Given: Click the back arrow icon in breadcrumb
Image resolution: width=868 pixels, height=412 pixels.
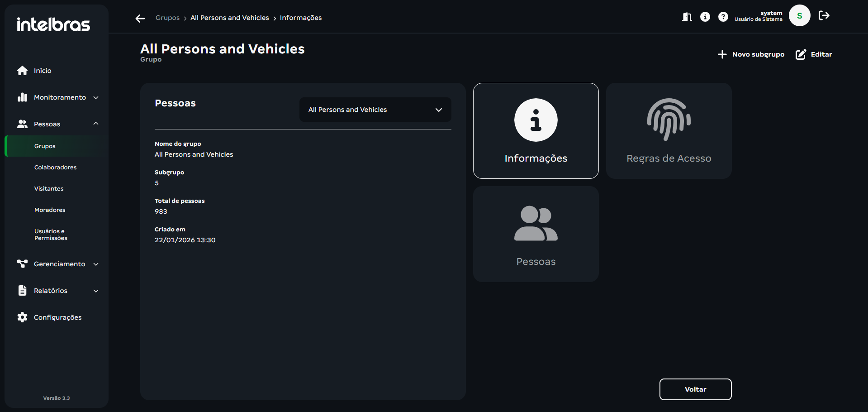Looking at the screenshot, I should tap(140, 18).
